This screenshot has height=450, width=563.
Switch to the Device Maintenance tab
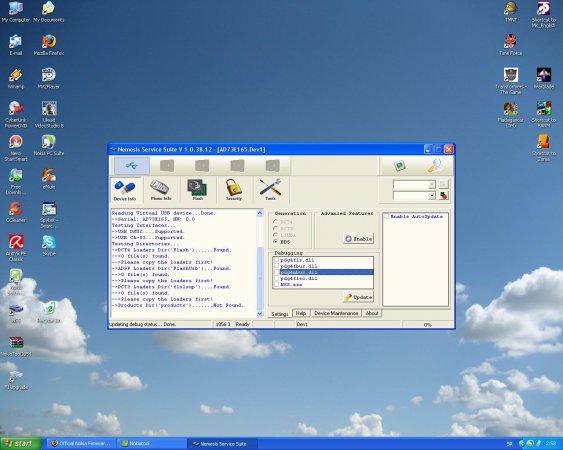[x=336, y=313]
